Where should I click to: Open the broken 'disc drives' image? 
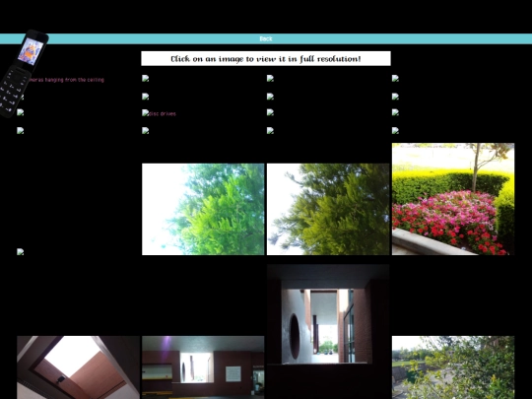click(x=159, y=113)
